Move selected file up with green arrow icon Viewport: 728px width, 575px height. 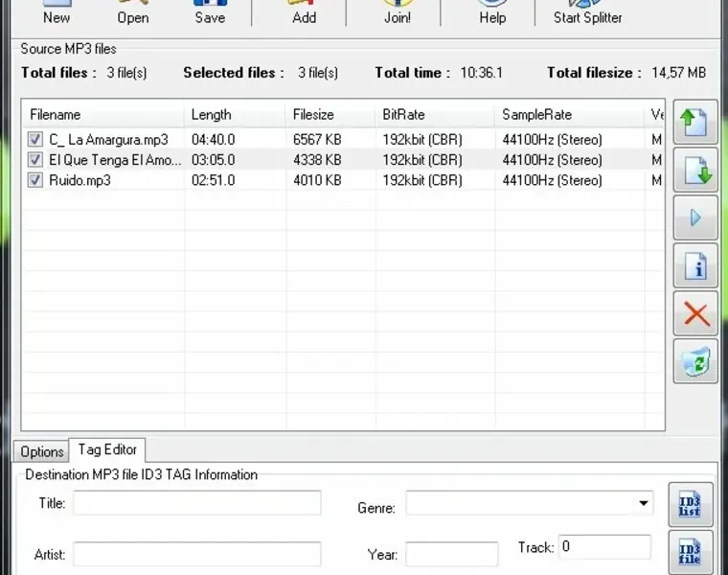[695, 122]
